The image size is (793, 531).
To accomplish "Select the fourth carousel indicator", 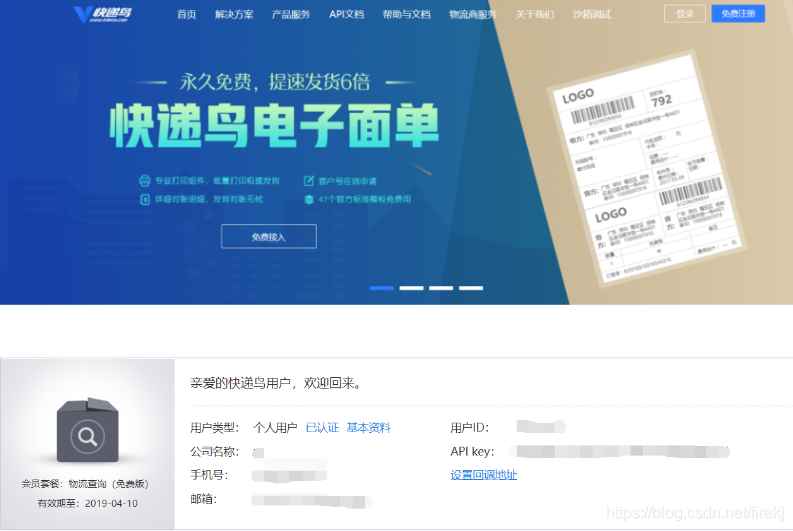I will [x=471, y=288].
